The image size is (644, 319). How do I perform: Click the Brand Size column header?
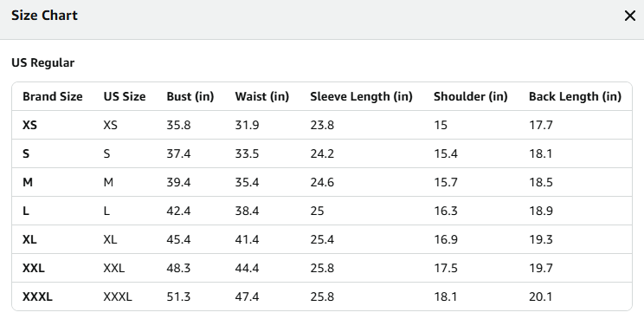[x=53, y=96]
